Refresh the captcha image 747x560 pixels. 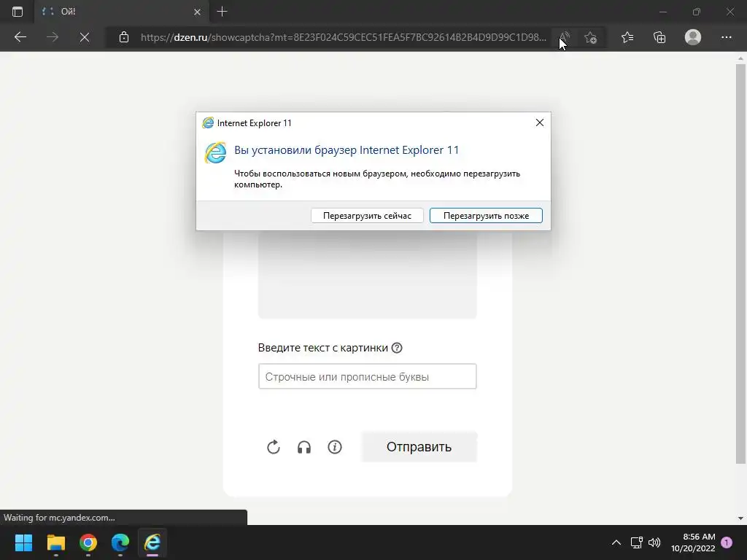pyautogui.click(x=274, y=447)
